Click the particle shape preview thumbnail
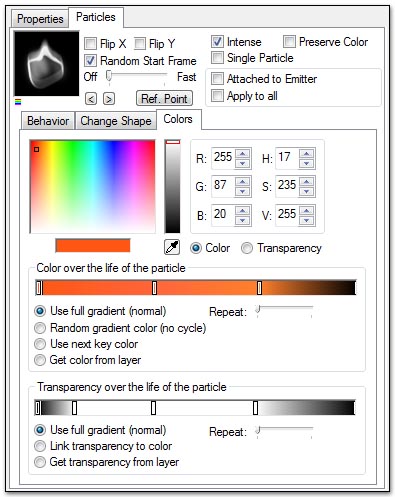The height and width of the screenshot is (497, 395). pyautogui.click(x=46, y=64)
